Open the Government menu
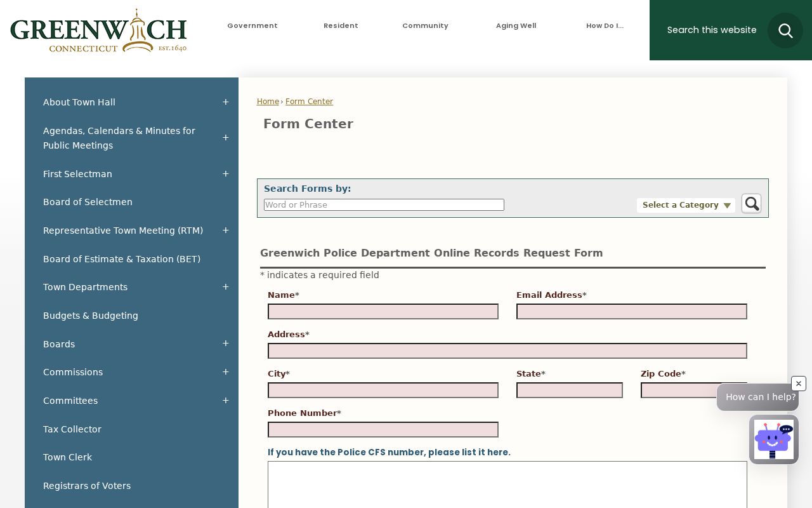This screenshot has height=508, width=812. 252,26
